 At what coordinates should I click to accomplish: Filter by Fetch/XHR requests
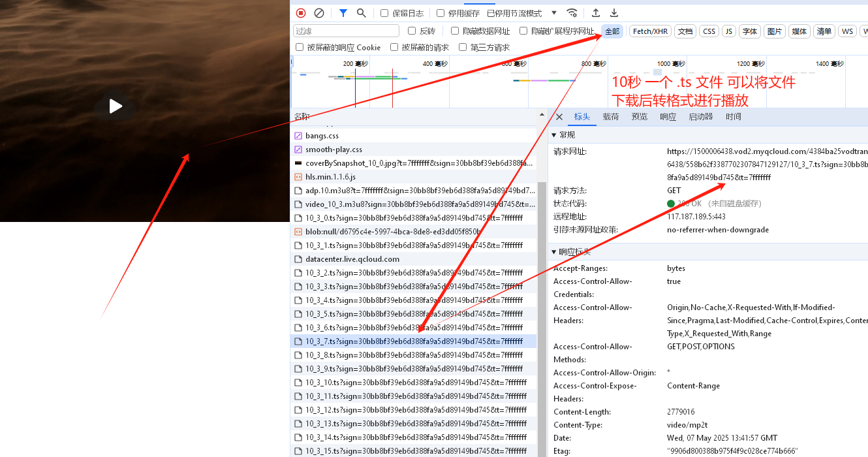pos(651,31)
